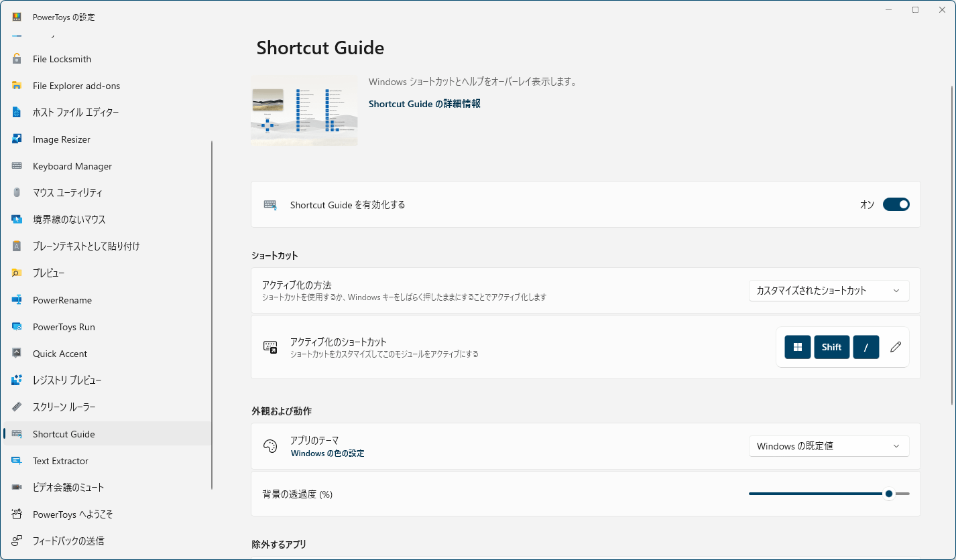Open the Windows の色の設定 link
Image resolution: width=956 pixels, height=560 pixels.
click(327, 453)
